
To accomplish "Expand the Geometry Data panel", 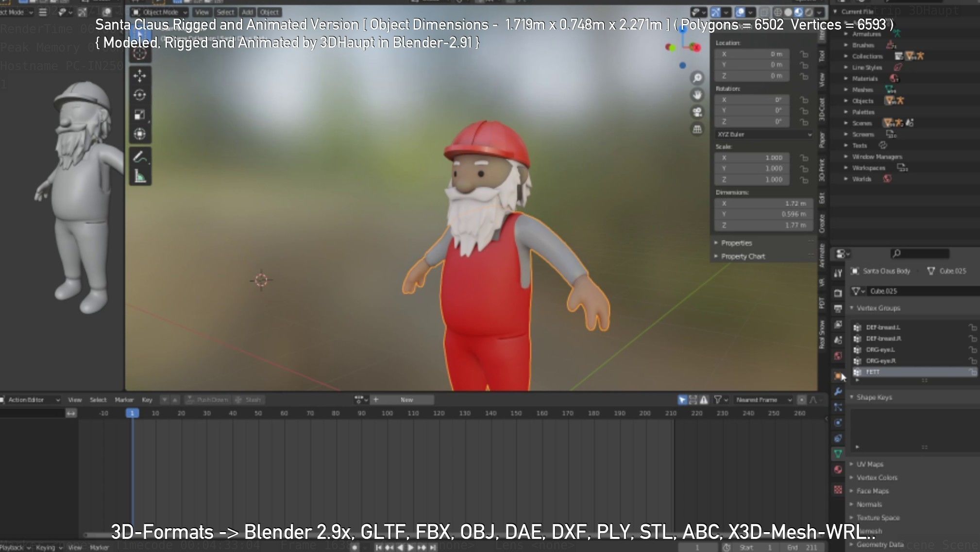I will click(x=879, y=545).
